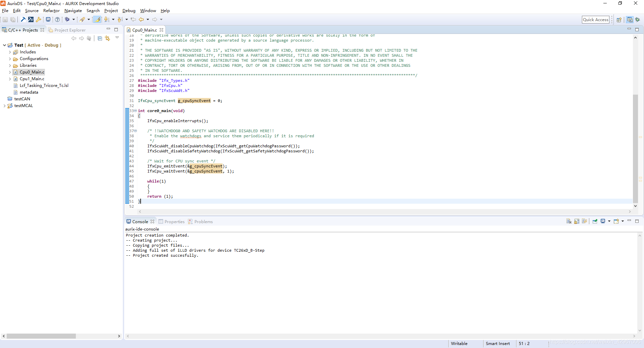Click Go Into Selected Element icon in projects view
This screenshot has height=348, width=644.
(x=89, y=38)
